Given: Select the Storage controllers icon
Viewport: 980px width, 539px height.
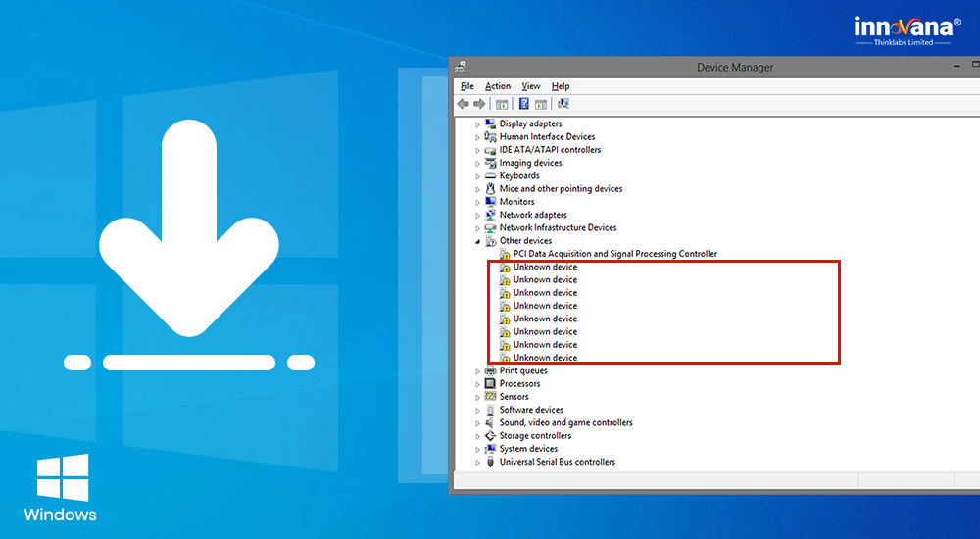Looking at the screenshot, I should coord(491,436).
